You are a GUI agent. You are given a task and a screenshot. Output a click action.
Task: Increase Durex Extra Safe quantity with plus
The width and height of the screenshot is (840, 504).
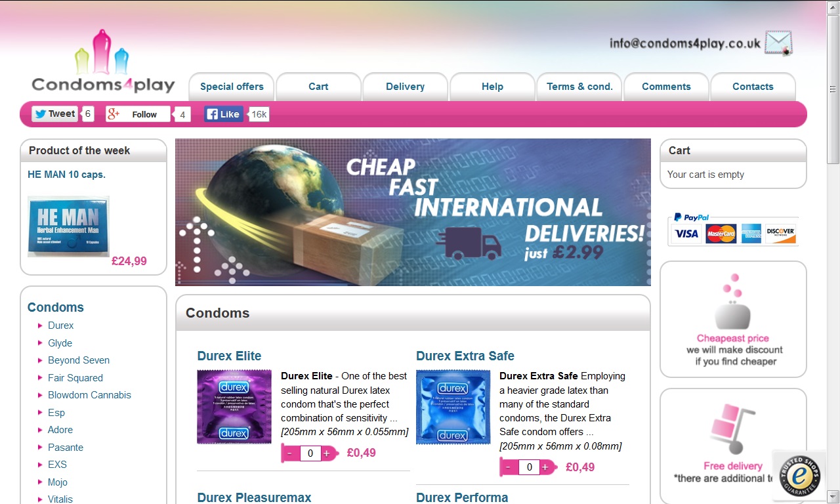click(545, 467)
